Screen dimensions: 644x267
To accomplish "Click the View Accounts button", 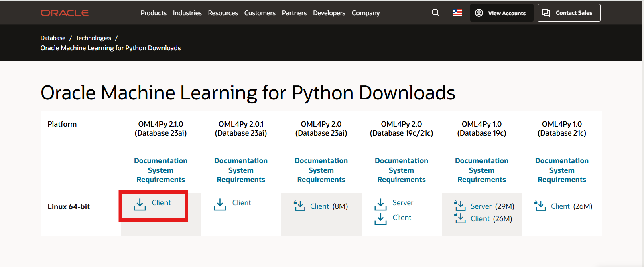I will pos(502,13).
